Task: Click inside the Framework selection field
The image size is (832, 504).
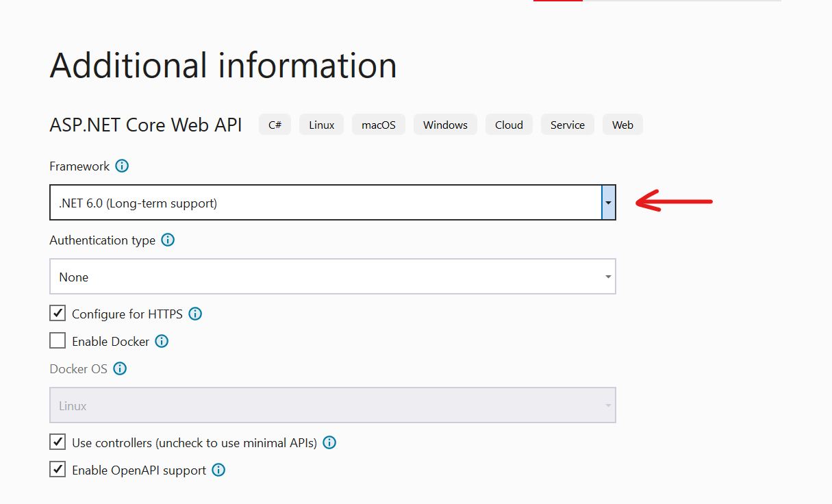Action: click(308, 202)
